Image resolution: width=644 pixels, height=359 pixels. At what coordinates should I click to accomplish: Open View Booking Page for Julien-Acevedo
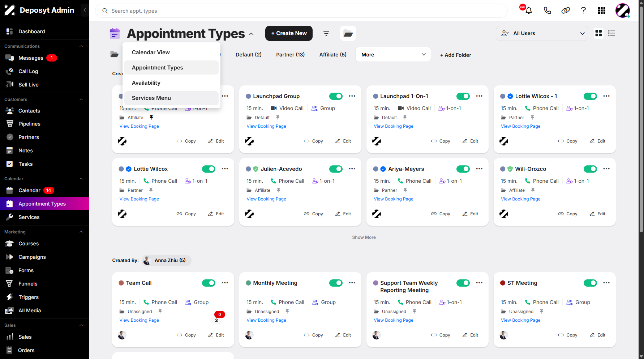(266, 199)
